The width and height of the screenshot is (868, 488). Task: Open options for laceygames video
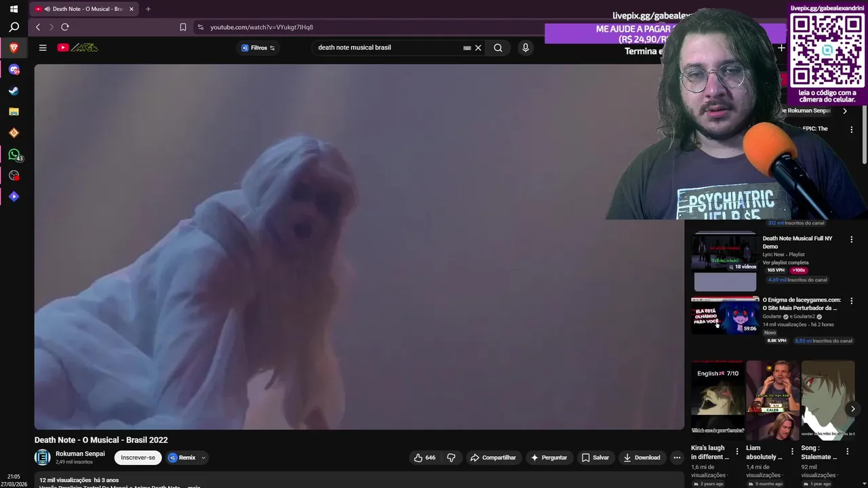tap(852, 301)
